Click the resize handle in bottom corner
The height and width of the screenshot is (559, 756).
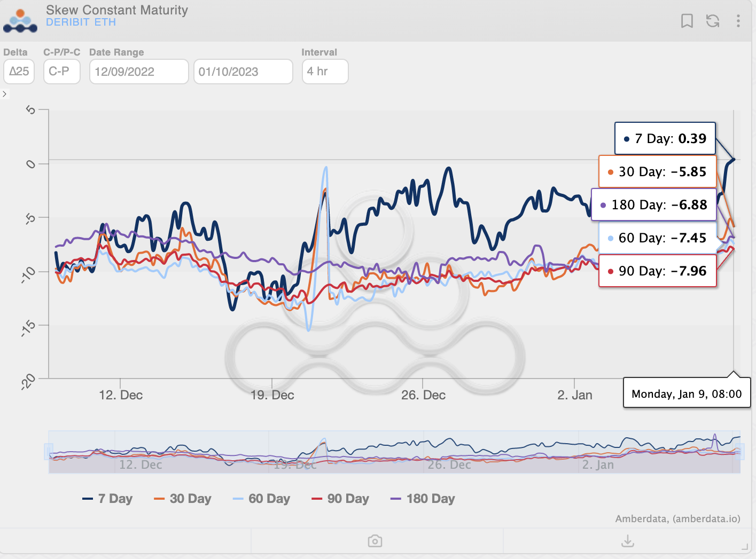click(x=745, y=547)
